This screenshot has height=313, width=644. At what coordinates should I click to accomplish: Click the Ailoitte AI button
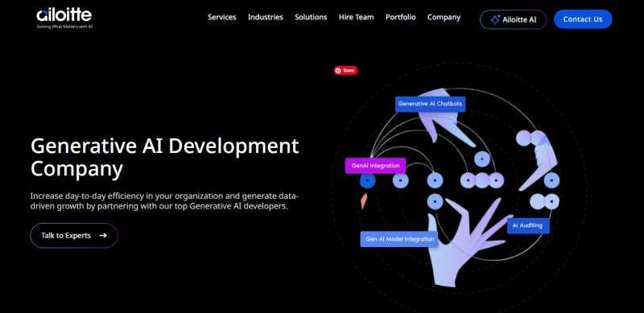pyautogui.click(x=514, y=19)
